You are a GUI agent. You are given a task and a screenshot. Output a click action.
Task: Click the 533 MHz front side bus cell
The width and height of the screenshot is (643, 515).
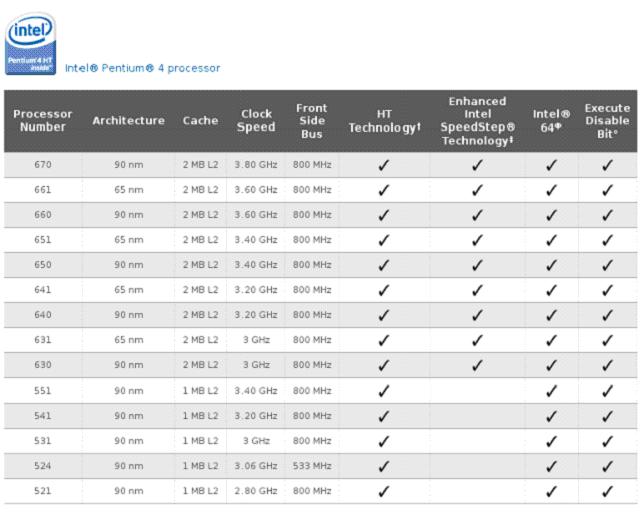311,465
